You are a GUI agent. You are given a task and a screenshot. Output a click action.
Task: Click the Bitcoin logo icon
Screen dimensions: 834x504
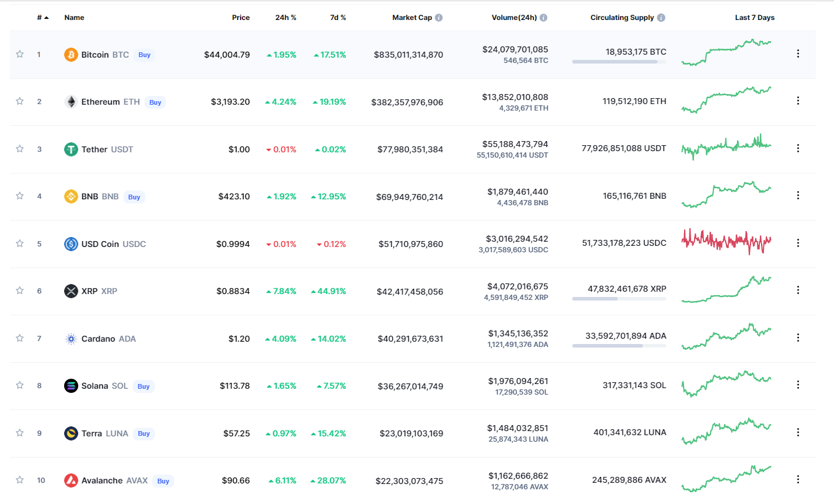tap(71, 54)
